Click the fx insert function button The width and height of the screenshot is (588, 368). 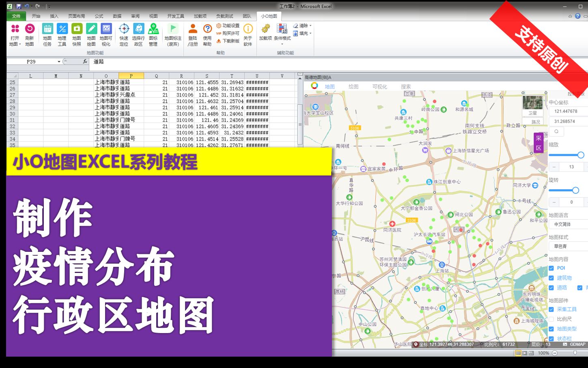[x=85, y=62]
